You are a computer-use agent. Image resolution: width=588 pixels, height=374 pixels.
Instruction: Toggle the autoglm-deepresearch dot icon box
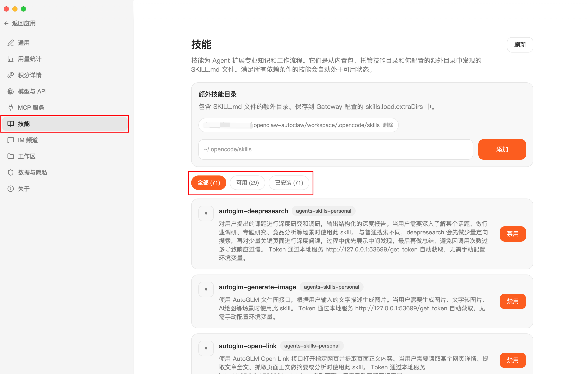(x=206, y=213)
